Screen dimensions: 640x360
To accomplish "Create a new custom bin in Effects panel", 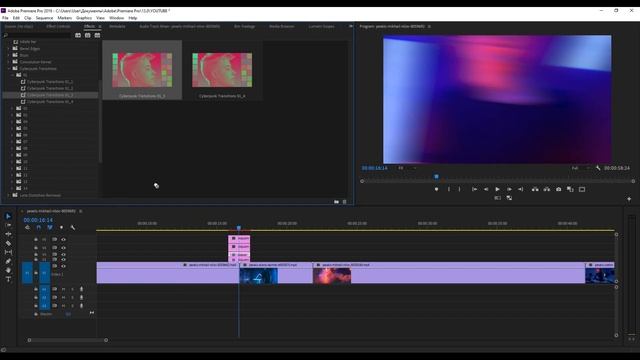I will pos(336,202).
